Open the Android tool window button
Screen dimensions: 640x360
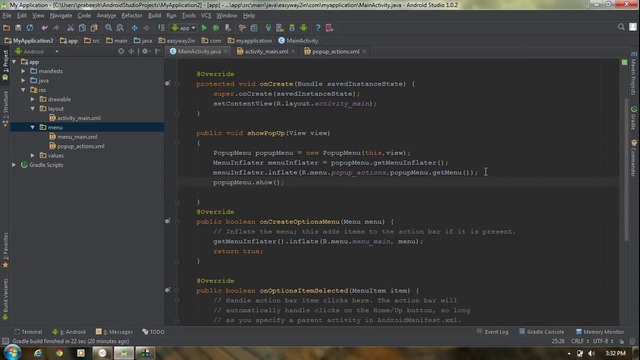point(69,332)
